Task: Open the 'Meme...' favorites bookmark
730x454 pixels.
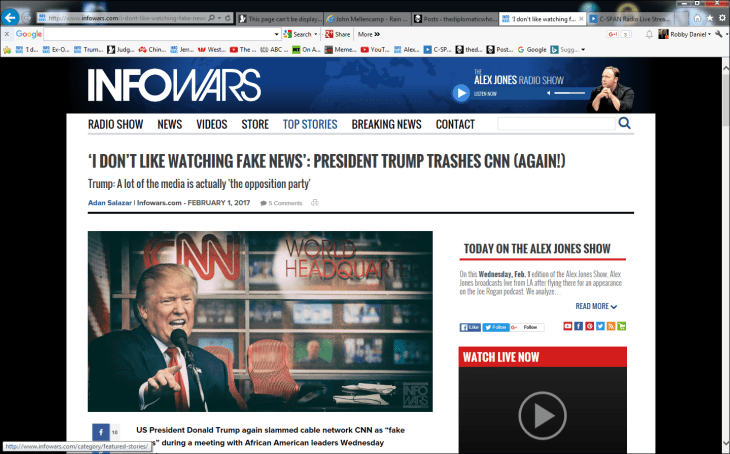Action: click(x=341, y=49)
